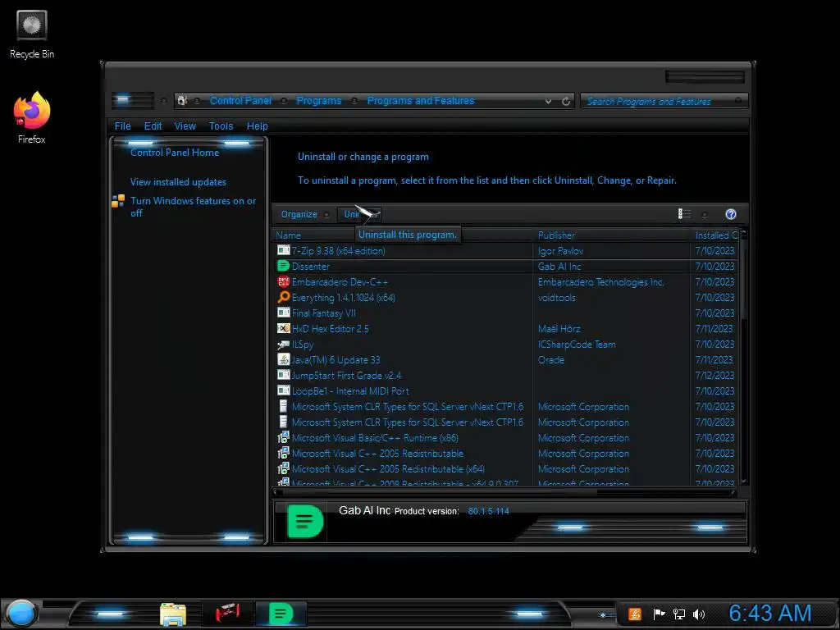Refresh the Programs and Features list

(x=566, y=101)
